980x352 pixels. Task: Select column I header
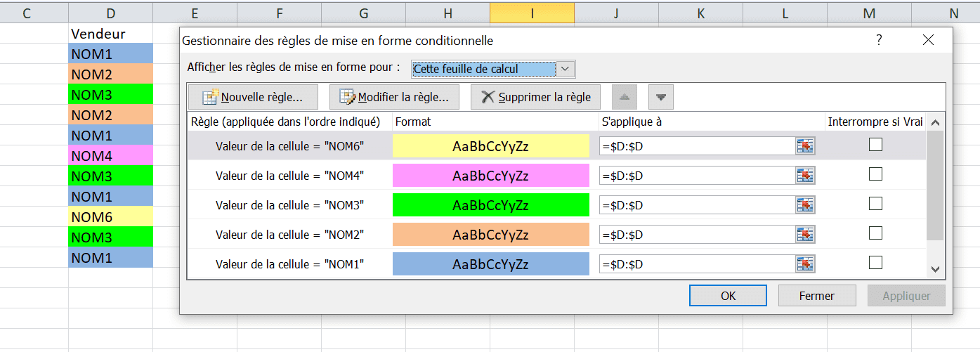[x=532, y=13]
